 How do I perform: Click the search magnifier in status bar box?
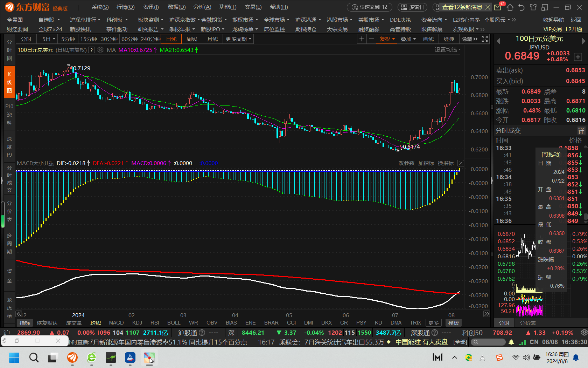pyautogui.click(x=476, y=342)
